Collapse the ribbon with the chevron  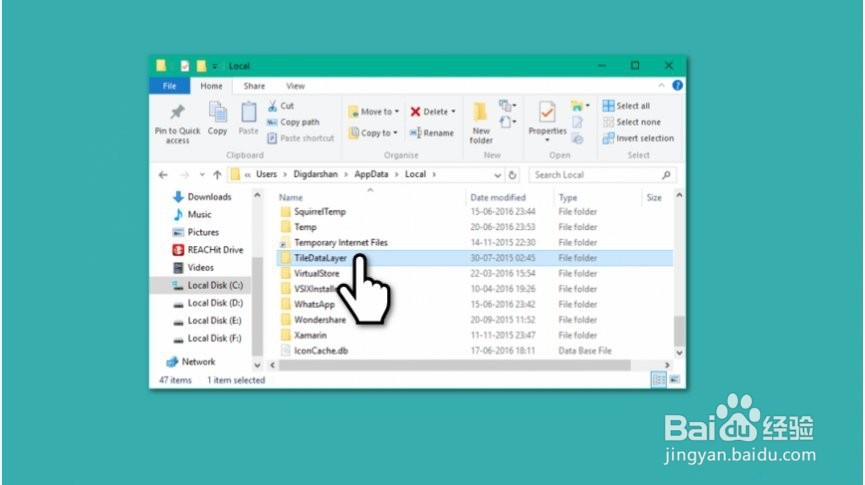pyautogui.click(x=661, y=86)
